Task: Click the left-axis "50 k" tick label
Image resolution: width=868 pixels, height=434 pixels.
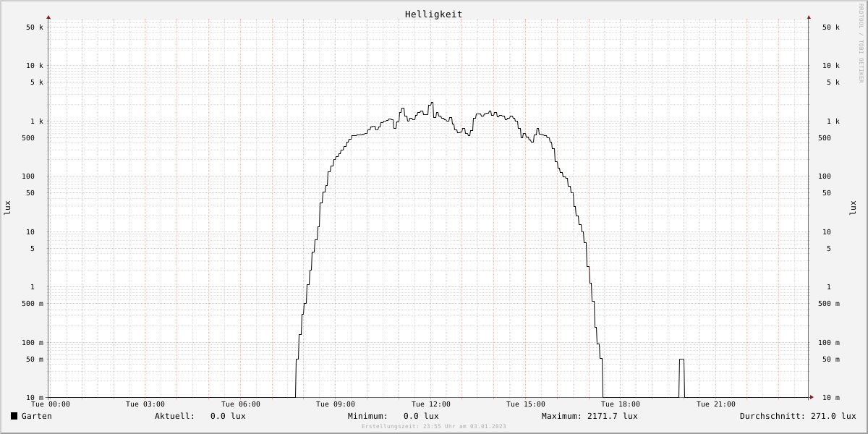Action: pyautogui.click(x=35, y=27)
